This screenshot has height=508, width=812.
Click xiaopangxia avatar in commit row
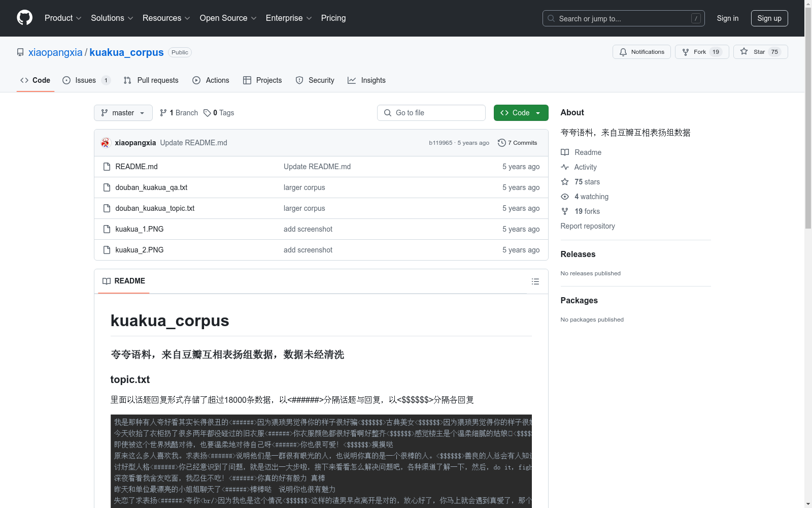tap(106, 143)
